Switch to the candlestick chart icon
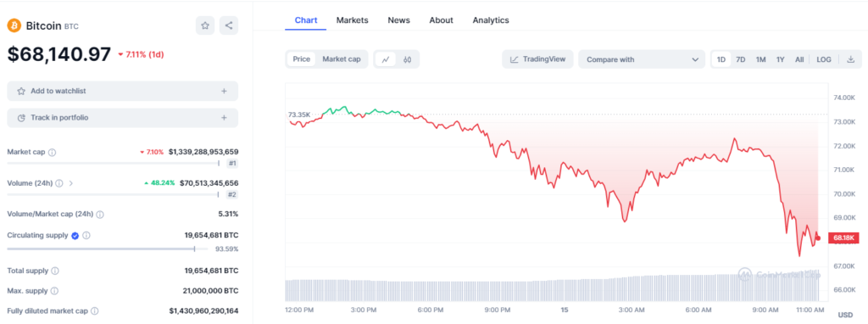868x324 pixels. 408,59
